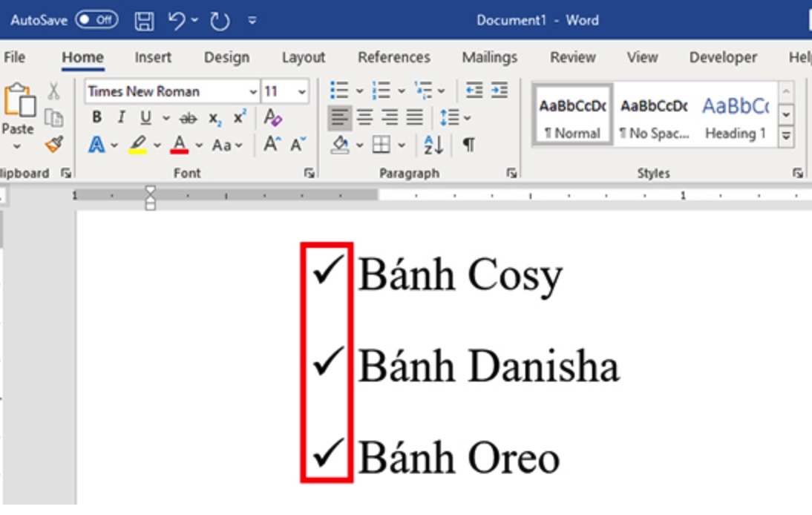Switch to the Insert tab

pos(153,57)
